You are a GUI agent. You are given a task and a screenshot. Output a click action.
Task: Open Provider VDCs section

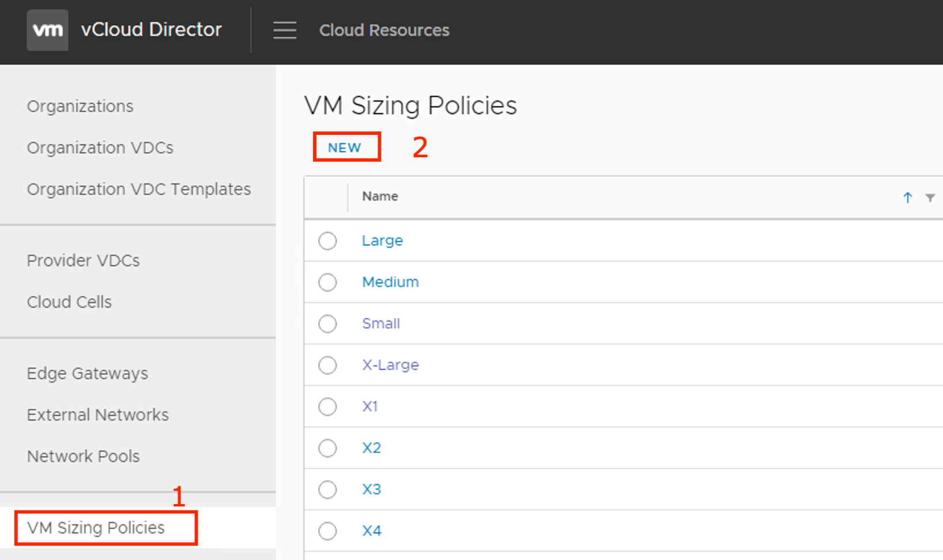point(83,261)
